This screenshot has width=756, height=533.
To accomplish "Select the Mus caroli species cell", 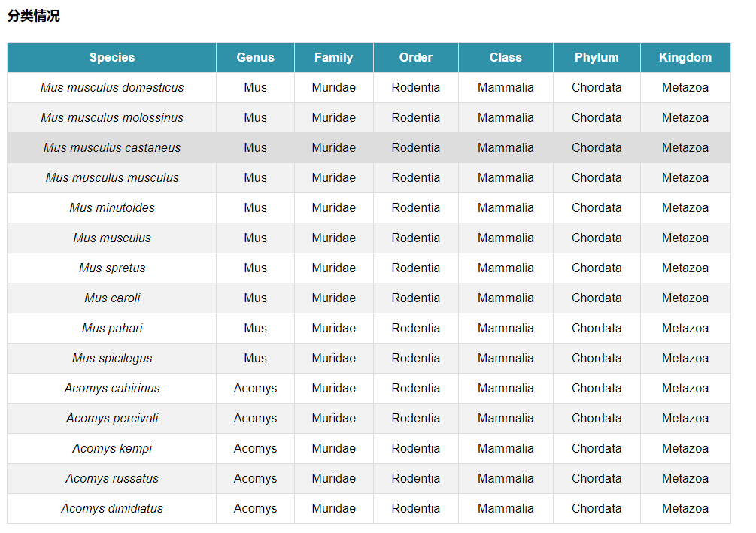I will [112, 298].
